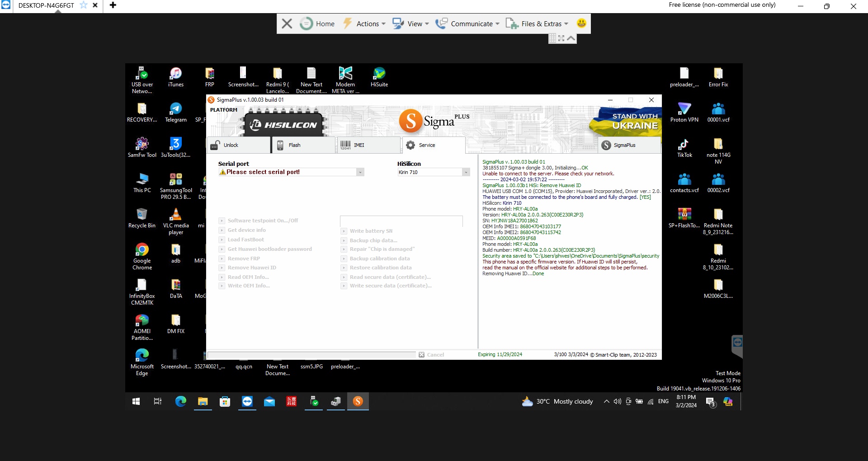Click the volume icon in system tray
Screen dimensions: 868x461
pyautogui.click(x=617, y=401)
